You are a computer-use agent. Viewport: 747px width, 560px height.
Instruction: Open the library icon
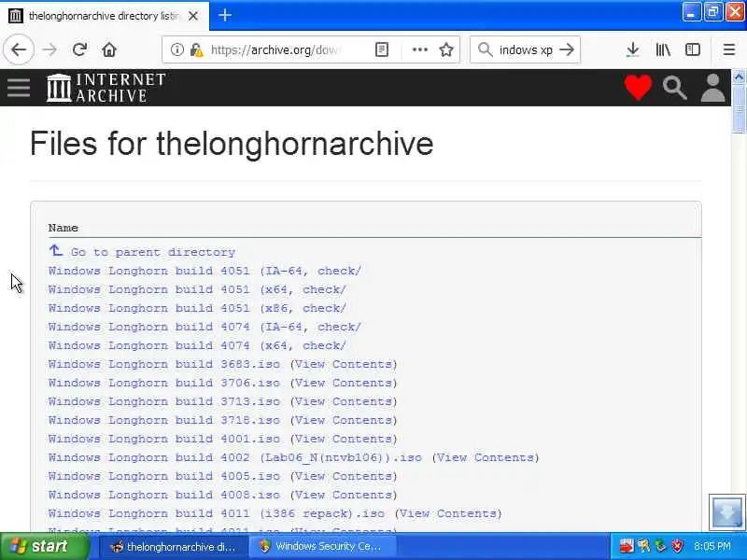pyautogui.click(x=663, y=49)
